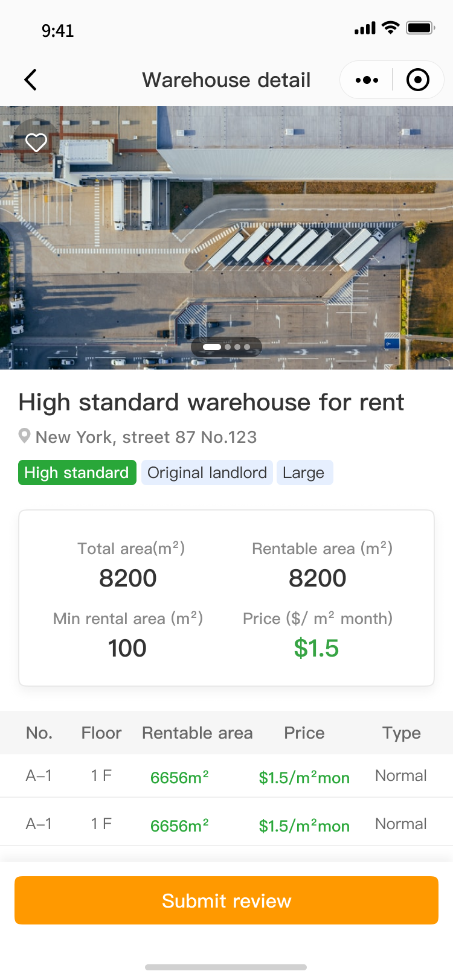Tap the circular target close icon
Viewport: 453px width, 980px height.
click(418, 80)
